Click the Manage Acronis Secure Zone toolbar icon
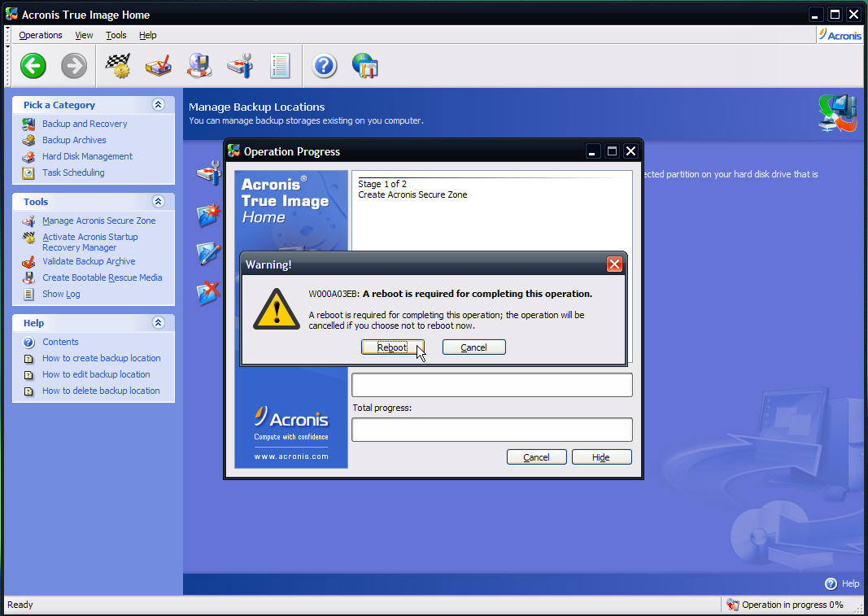The image size is (868, 616). point(240,66)
